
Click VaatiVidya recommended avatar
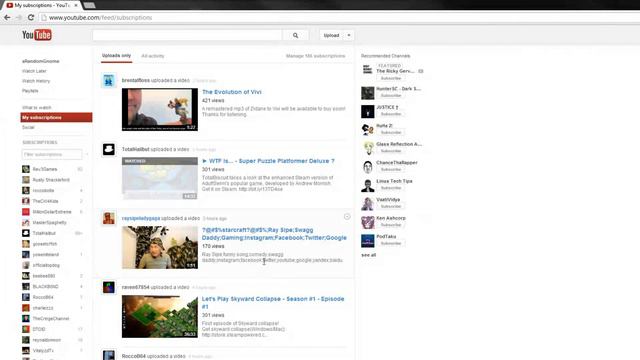tap(367, 204)
